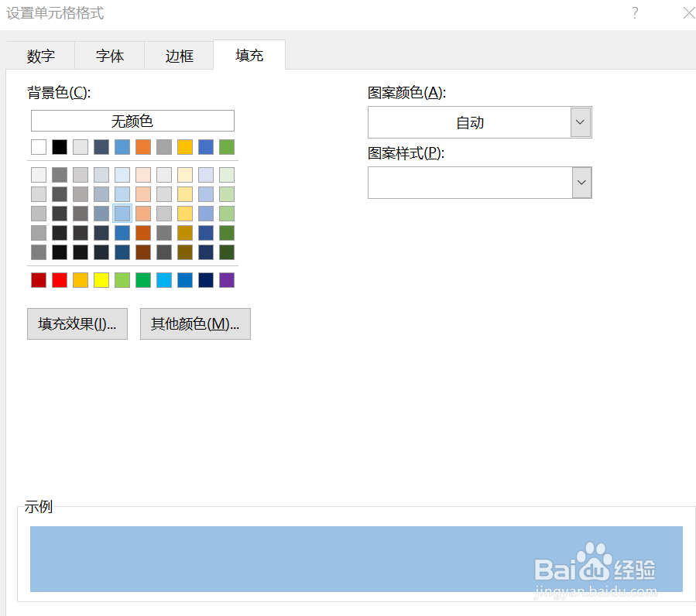Select dark blue-gray swatch in top theme row
Viewport: 696px width, 616px height.
pyautogui.click(x=101, y=147)
